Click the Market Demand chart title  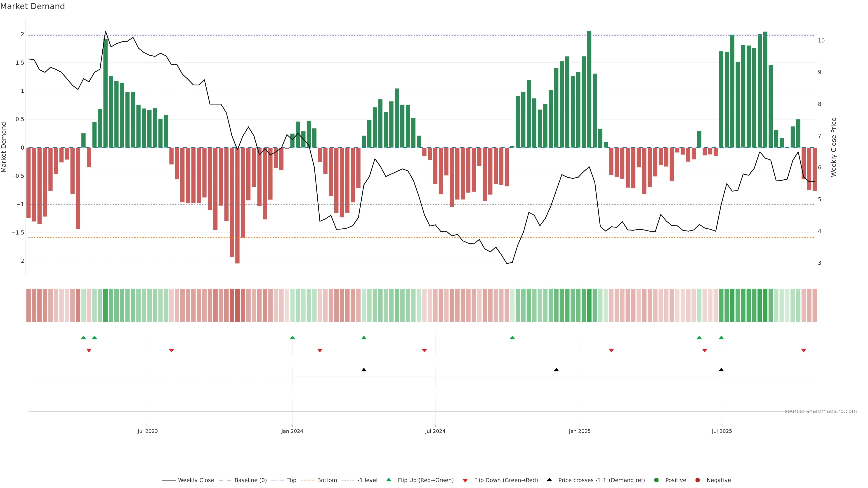[x=32, y=6]
